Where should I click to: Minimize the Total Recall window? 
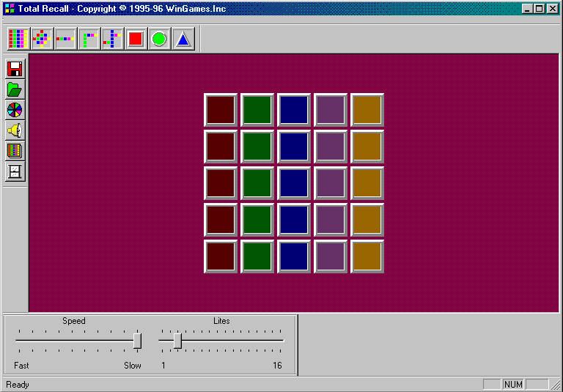click(x=527, y=9)
